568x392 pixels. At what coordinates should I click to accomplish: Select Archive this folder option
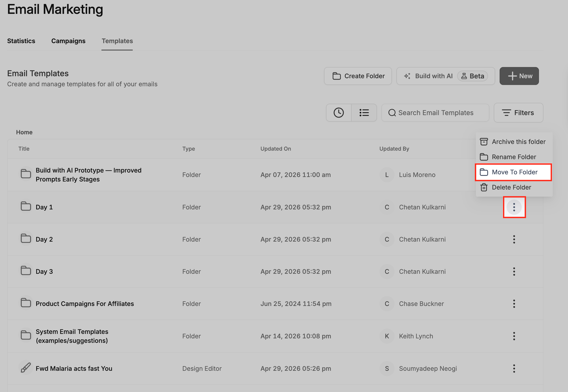[x=514, y=142]
